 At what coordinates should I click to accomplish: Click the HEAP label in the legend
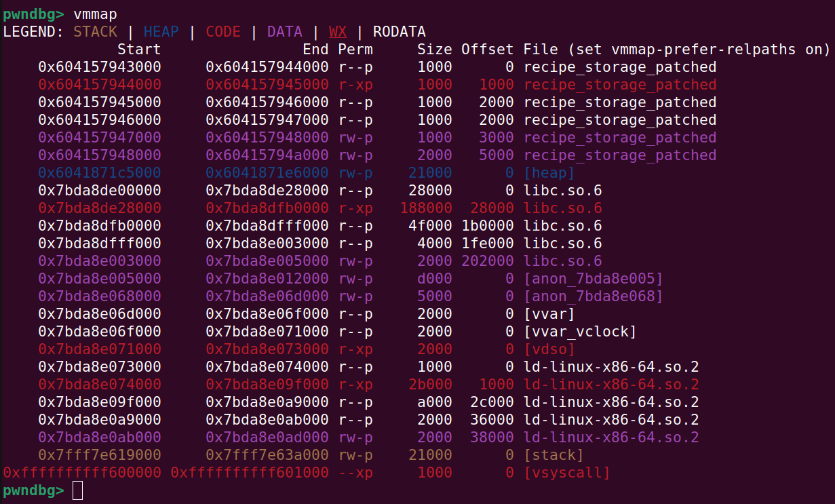[161, 31]
